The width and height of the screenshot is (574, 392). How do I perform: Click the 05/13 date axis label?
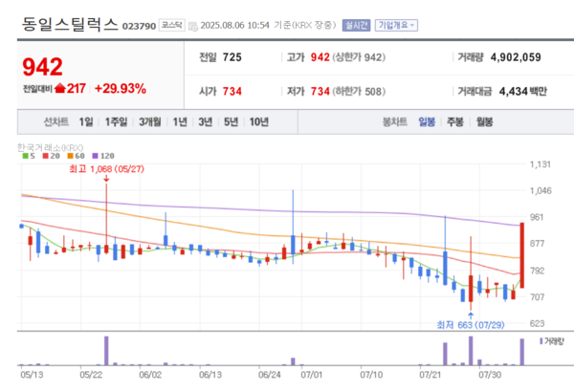32,375
